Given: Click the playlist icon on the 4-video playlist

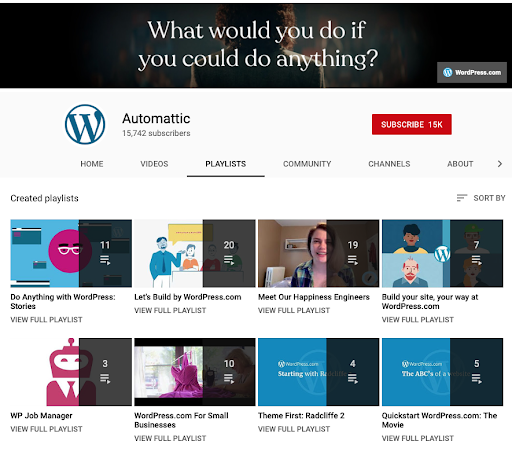Looking at the screenshot, I should tap(353, 379).
